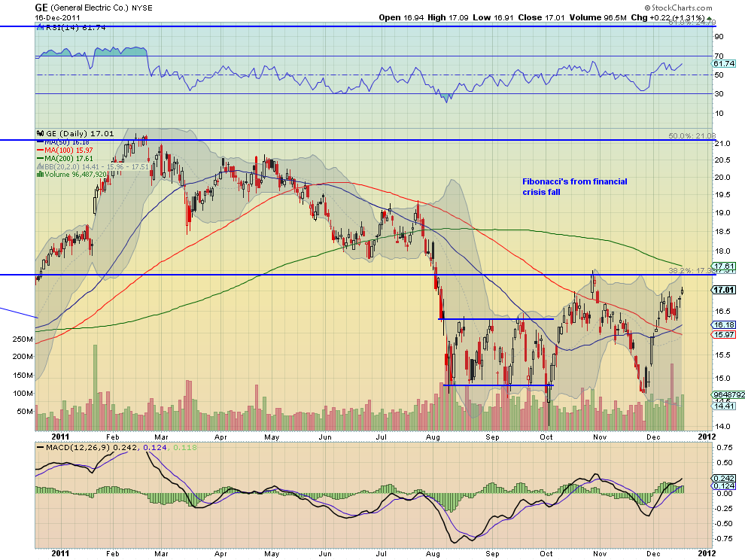Click the blue MA(50) legend line swatch

tap(41, 142)
